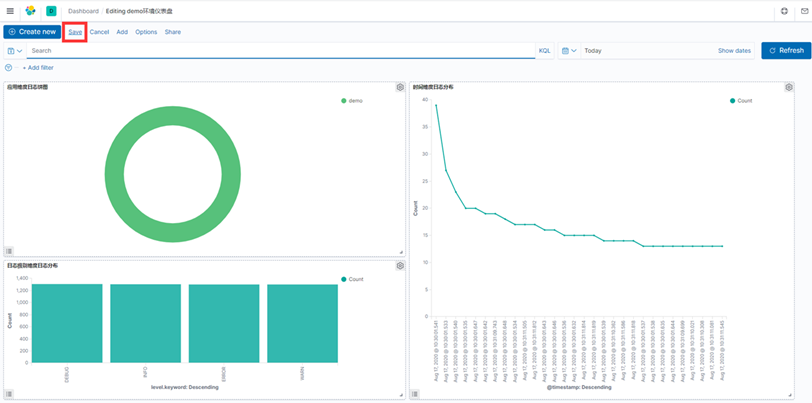
Task: Toggle legend button in bar chart panel
Action: (x=9, y=395)
